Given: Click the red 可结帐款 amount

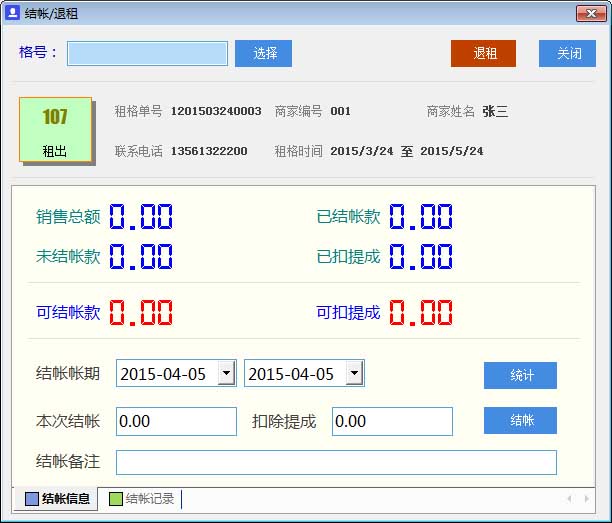Looking at the screenshot, I should click(141, 313).
